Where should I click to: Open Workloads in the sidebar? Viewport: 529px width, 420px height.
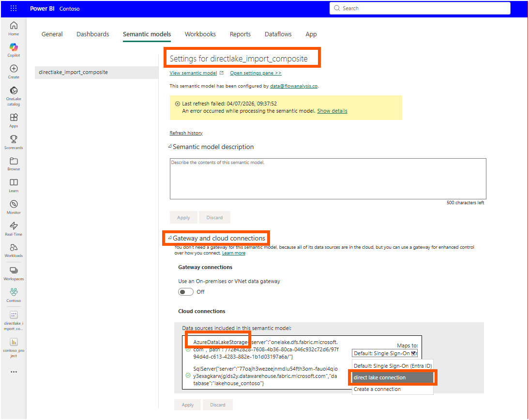14,251
